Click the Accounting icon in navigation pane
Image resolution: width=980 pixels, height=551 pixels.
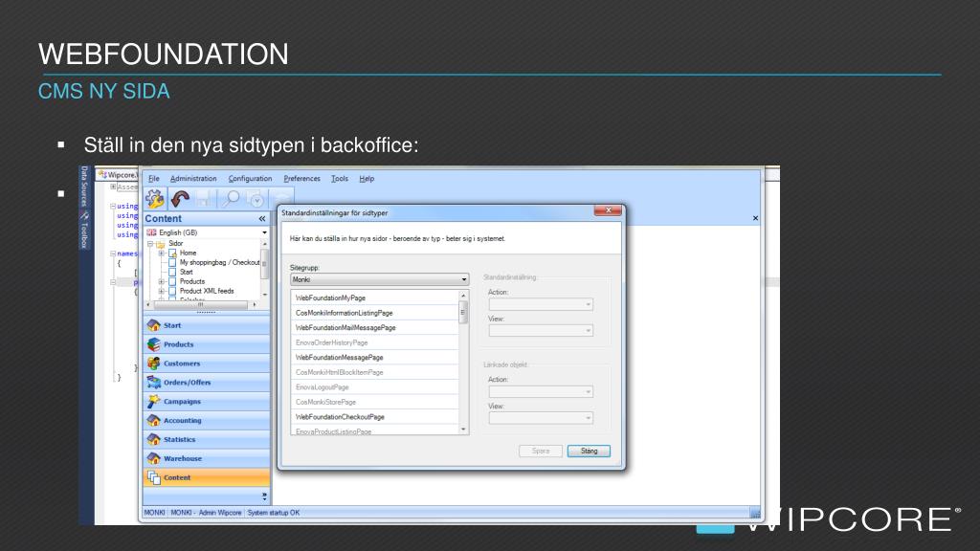tap(154, 421)
